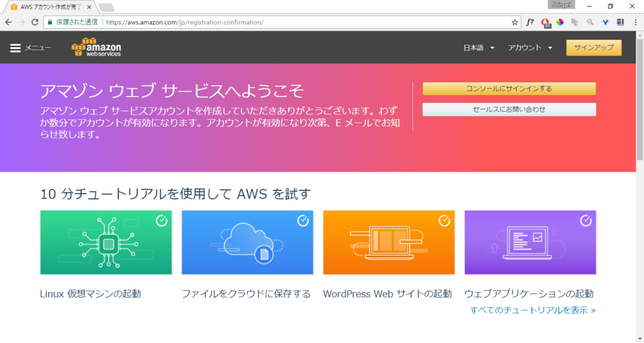Image resolution: width=644 pixels, height=343 pixels.
Task: Open the Linux virtual machine tutorial thumbnail
Action: [106, 242]
